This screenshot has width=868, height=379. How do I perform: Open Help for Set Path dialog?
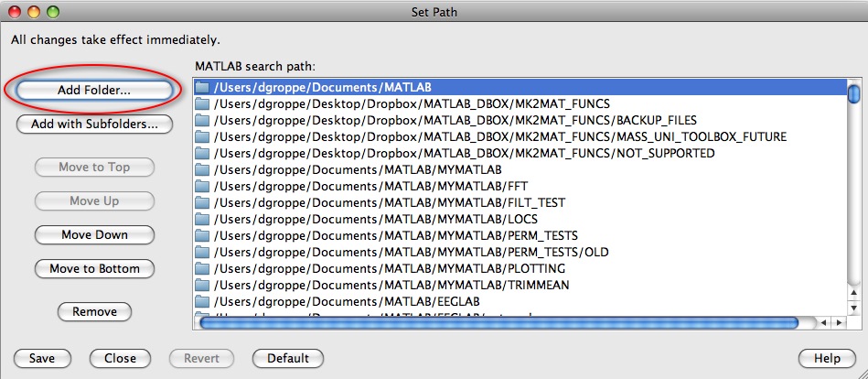[x=827, y=359]
